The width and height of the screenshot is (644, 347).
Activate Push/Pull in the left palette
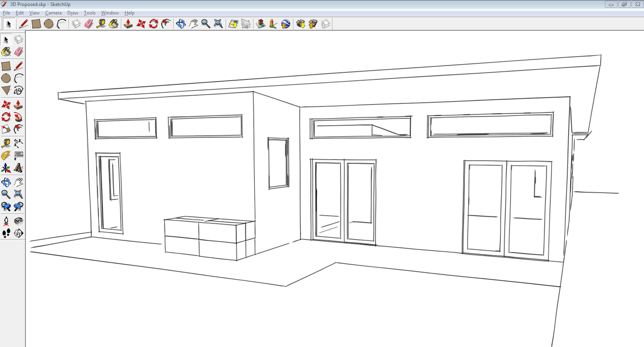click(x=19, y=105)
